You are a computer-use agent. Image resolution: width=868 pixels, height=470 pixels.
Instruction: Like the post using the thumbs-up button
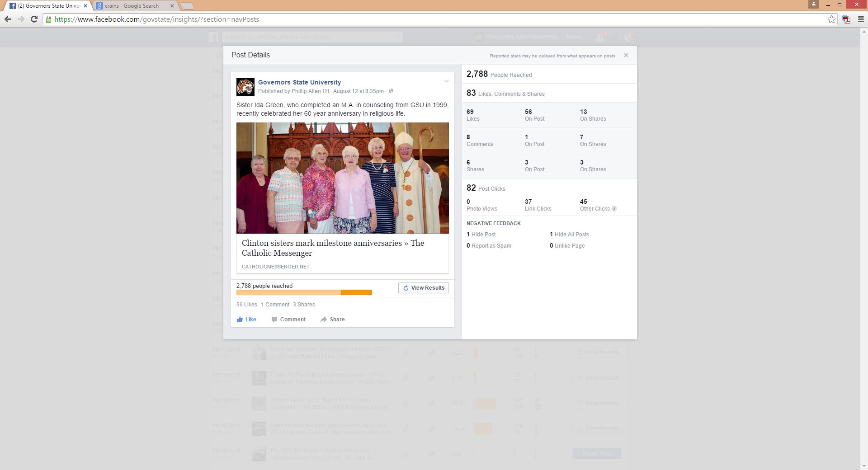(246, 320)
